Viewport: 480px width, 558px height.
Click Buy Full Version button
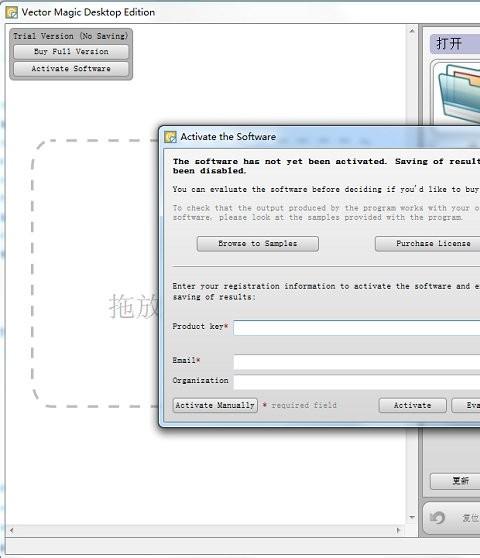[71, 52]
